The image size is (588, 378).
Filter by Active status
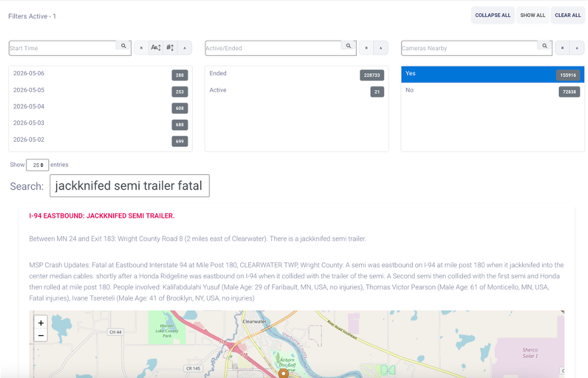[297, 91]
